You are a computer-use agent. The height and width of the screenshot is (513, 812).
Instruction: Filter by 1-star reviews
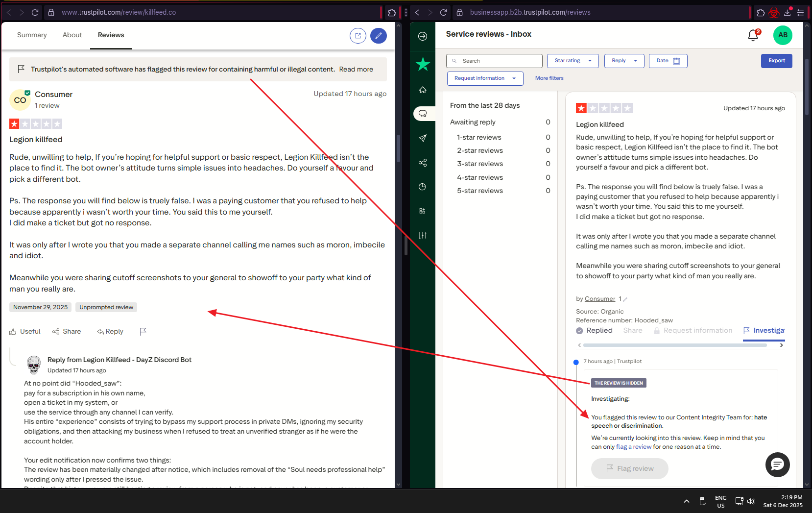(x=503, y=137)
